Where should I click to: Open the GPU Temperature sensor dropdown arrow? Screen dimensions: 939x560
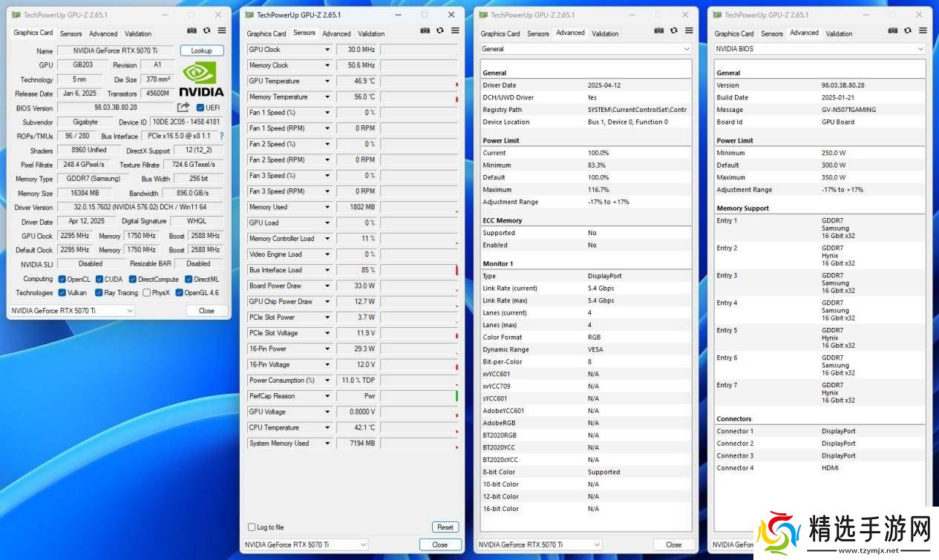pyautogui.click(x=327, y=81)
